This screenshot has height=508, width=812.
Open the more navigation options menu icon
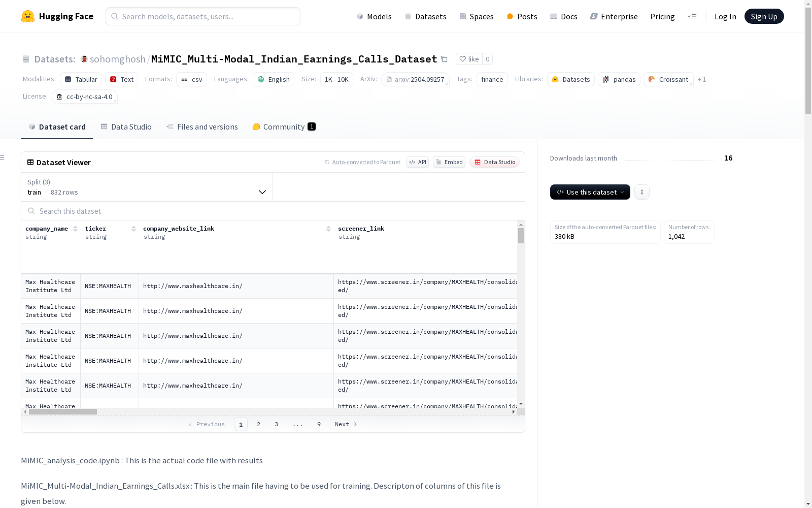[692, 16]
